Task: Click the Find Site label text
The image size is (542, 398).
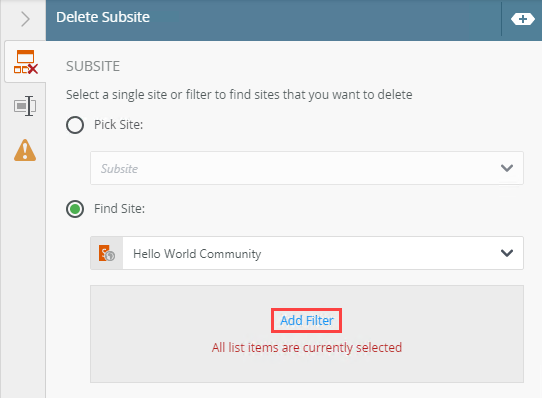Action: [x=119, y=209]
